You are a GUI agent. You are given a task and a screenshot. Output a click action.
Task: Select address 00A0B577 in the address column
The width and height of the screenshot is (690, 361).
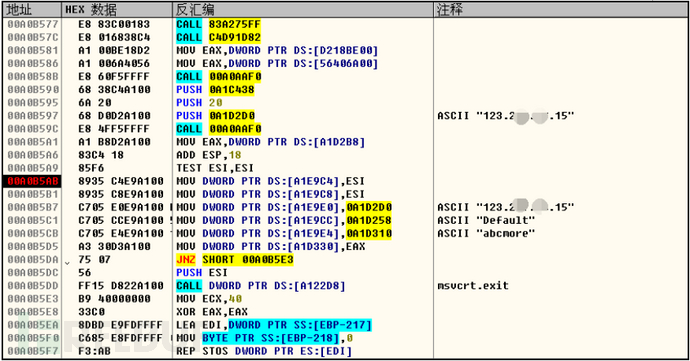[33, 24]
